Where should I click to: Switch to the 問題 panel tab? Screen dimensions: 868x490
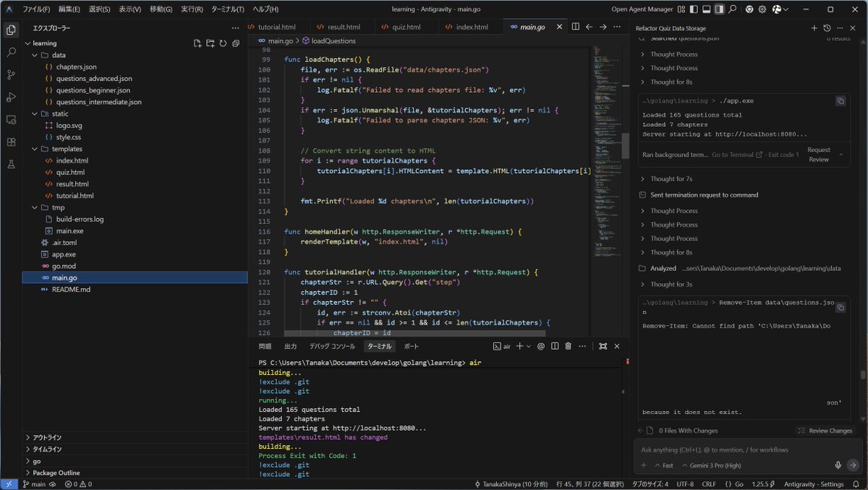pyautogui.click(x=265, y=346)
